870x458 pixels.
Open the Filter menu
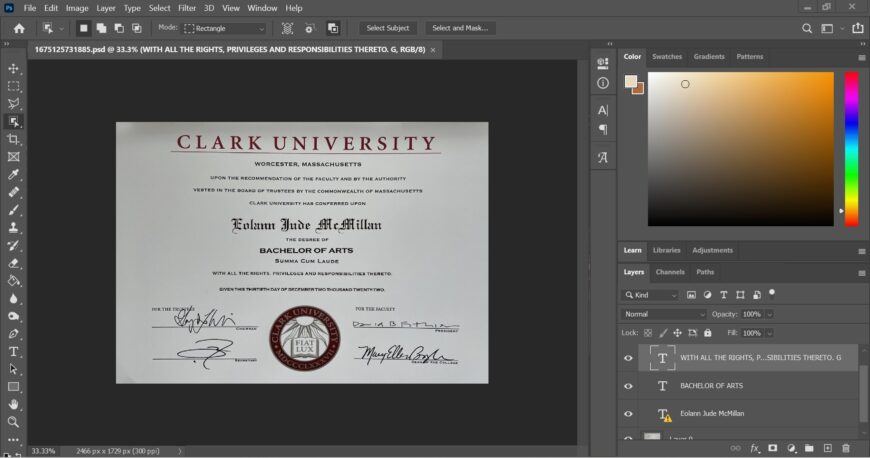click(187, 8)
